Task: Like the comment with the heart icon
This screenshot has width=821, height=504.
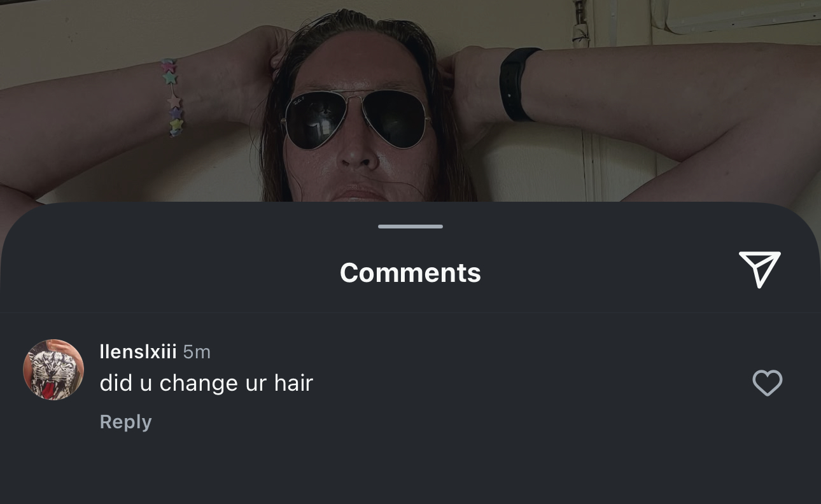Action: pos(767,383)
